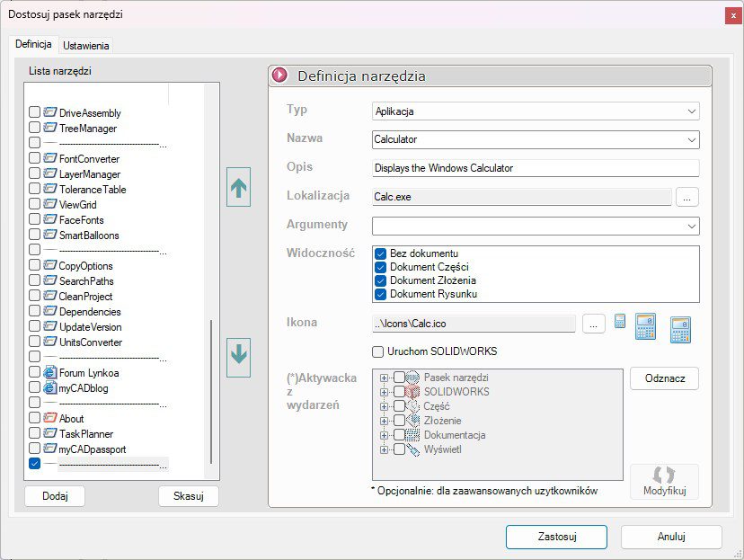The height and width of the screenshot is (560, 744).
Task: Switch to the Definicja tab
Action: [33, 44]
